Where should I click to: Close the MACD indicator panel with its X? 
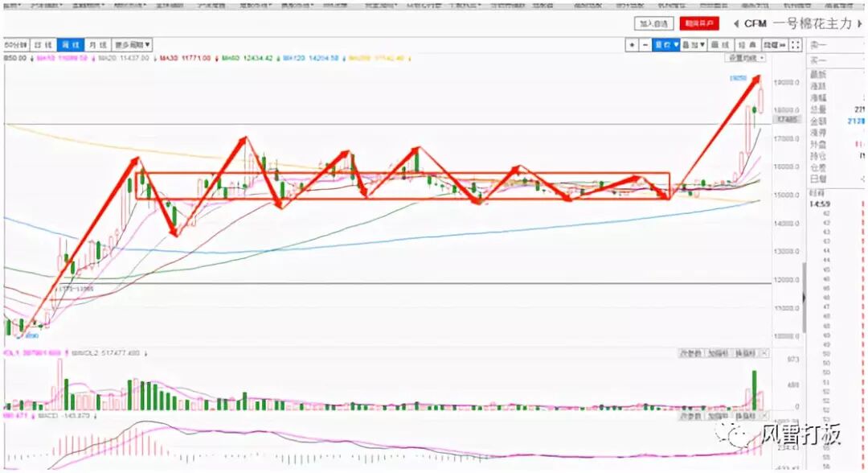[764, 416]
